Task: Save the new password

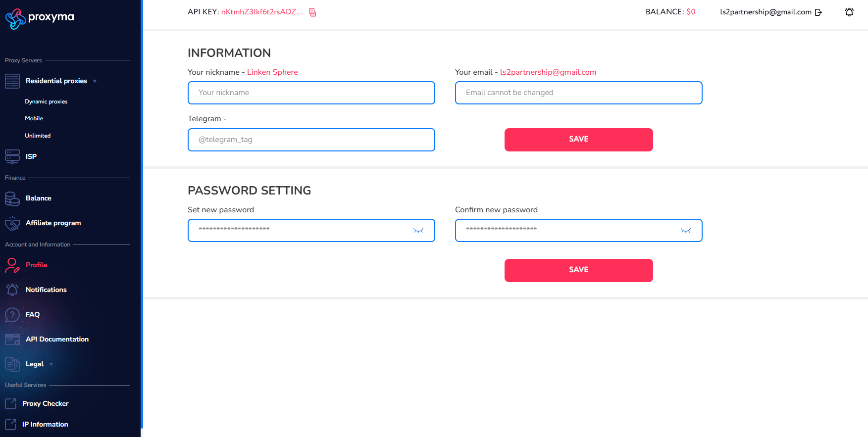Action: point(578,270)
